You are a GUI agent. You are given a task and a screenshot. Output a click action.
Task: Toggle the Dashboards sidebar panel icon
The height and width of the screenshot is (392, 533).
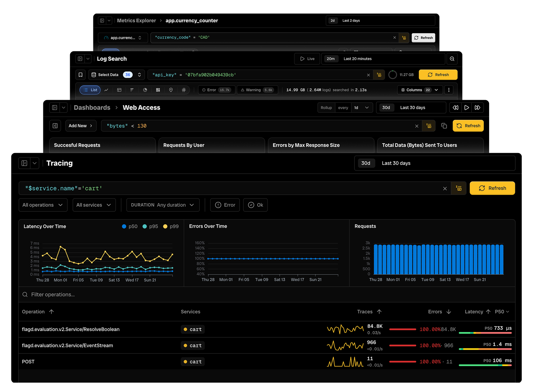click(x=55, y=108)
